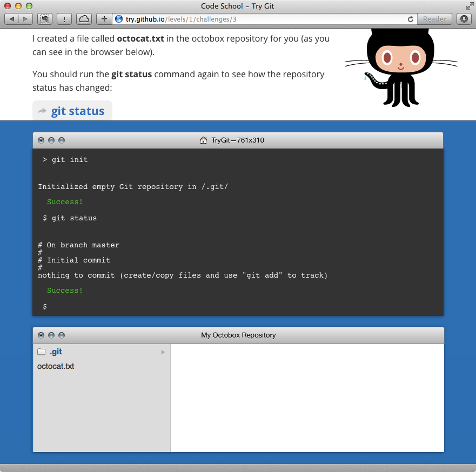Click the "# On branch master" line

[x=78, y=245]
